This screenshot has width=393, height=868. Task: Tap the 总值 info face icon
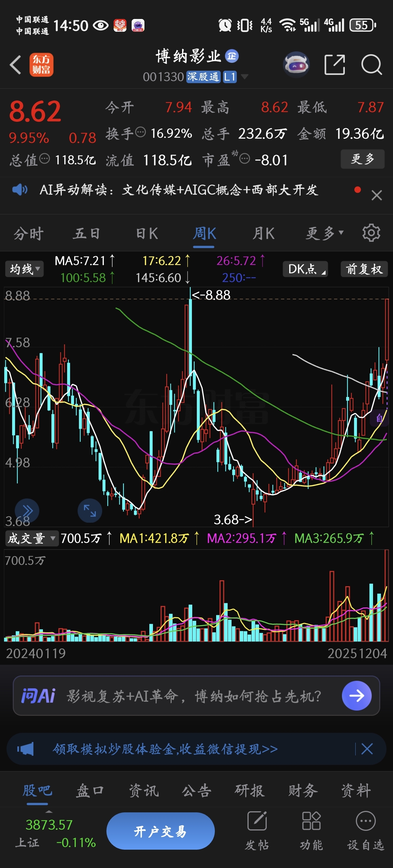point(45,158)
